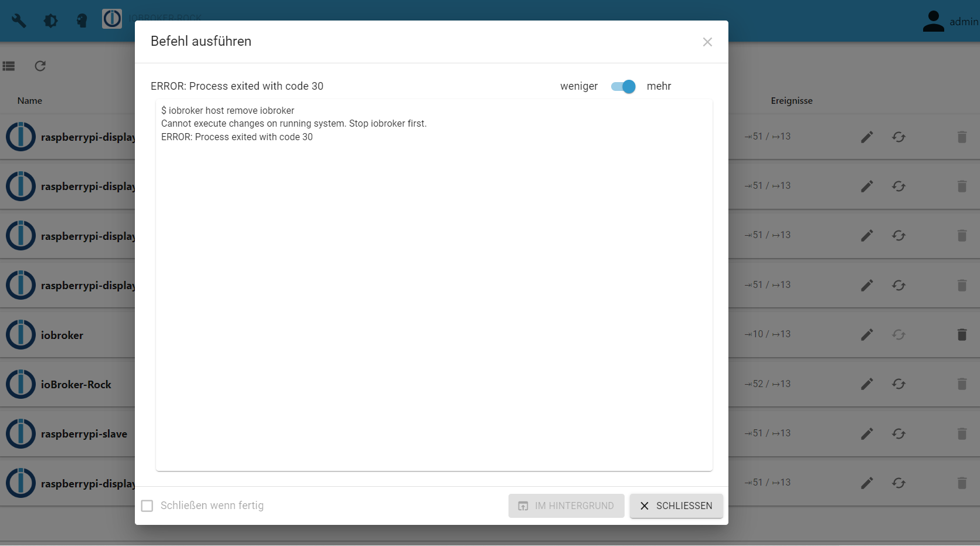Click the trash icon in the ioBroker-Rock row
The image size is (980, 546).
point(962,384)
